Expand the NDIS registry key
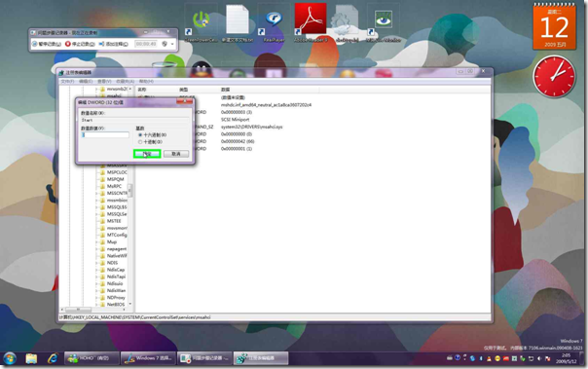The height and width of the screenshot is (369, 588). coord(96,263)
